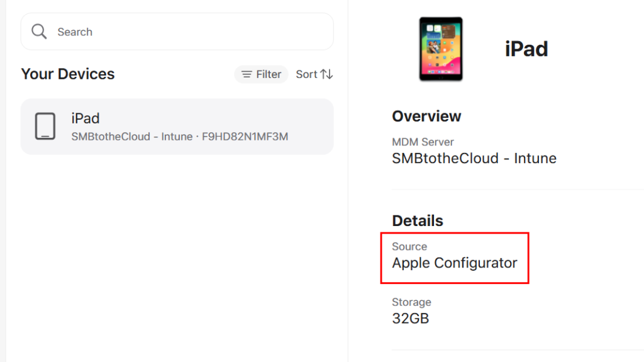Click the magnifying glass search icon
This screenshot has width=644, height=362.
(39, 32)
